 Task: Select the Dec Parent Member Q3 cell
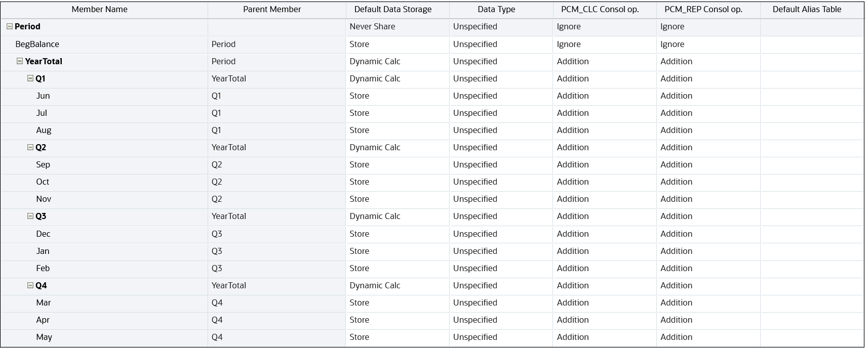277,234
